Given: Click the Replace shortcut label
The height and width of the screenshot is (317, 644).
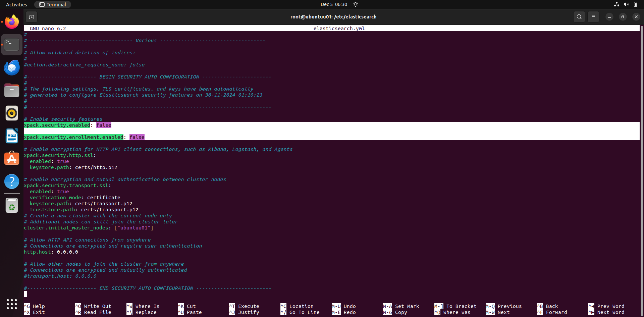Looking at the screenshot, I should click(146, 312).
